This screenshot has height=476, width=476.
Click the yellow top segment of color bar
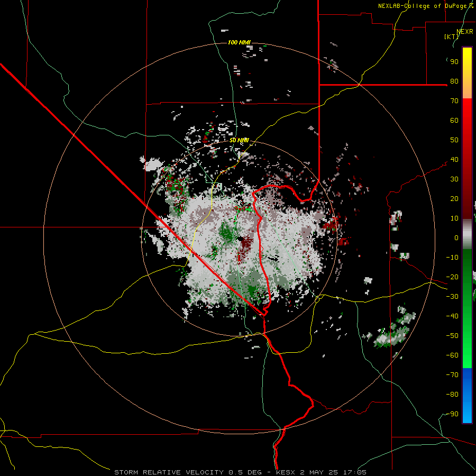[x=467, y=73]
